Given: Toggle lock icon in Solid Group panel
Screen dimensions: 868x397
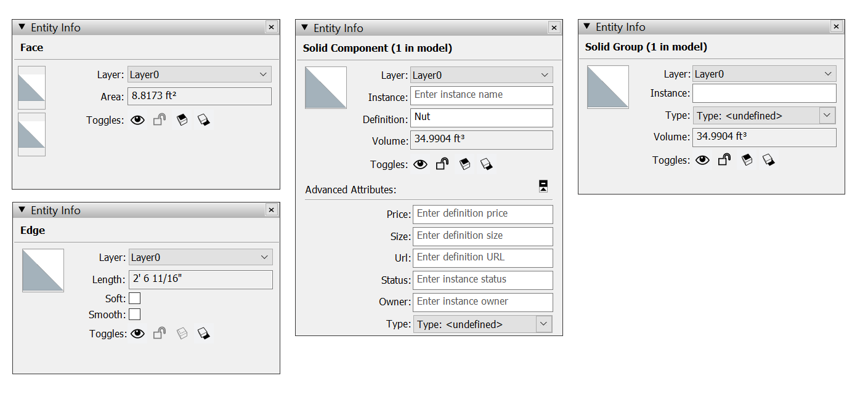Looking at the screenshot, I should pos(724,160).
